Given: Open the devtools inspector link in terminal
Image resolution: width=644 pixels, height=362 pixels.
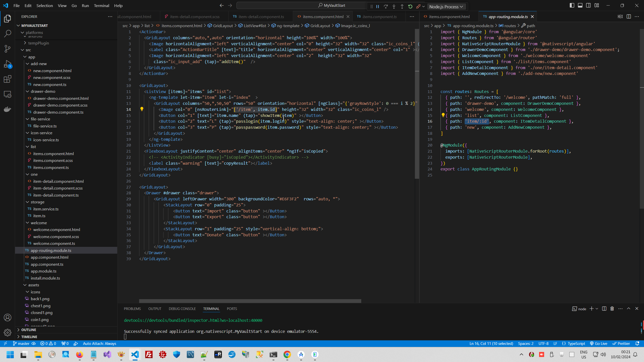Looking at the screenshot, I should point(193,320).
